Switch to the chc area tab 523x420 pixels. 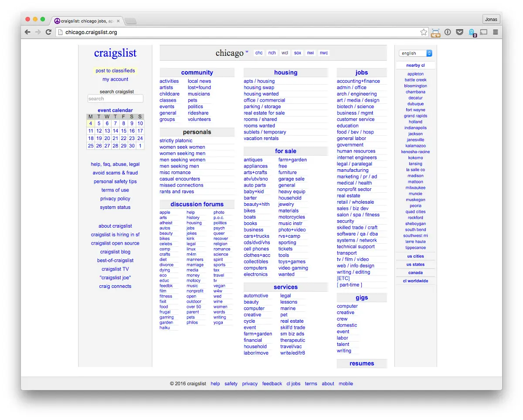tap(259, 53)
